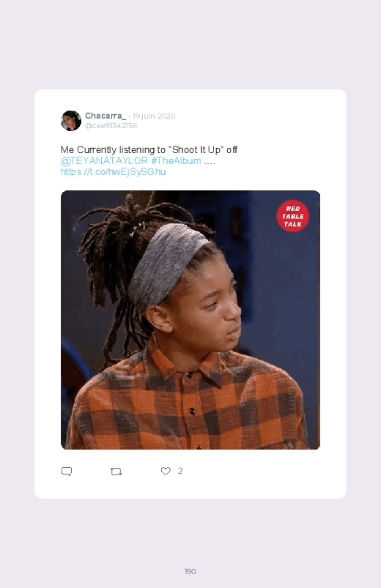Click the retweet arrows icon
Screen dimensions: 381x588
[x=116, y=472]
